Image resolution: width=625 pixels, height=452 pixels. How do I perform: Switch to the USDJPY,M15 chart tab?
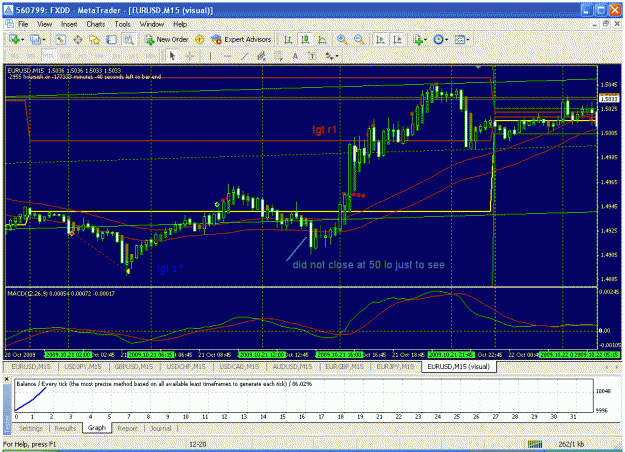click(83, 366)
